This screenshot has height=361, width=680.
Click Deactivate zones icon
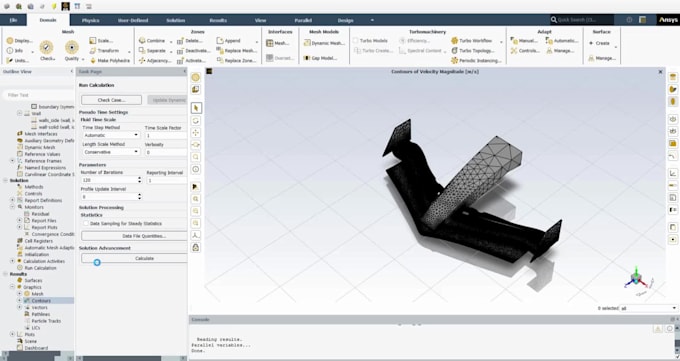tap(180, 51)
